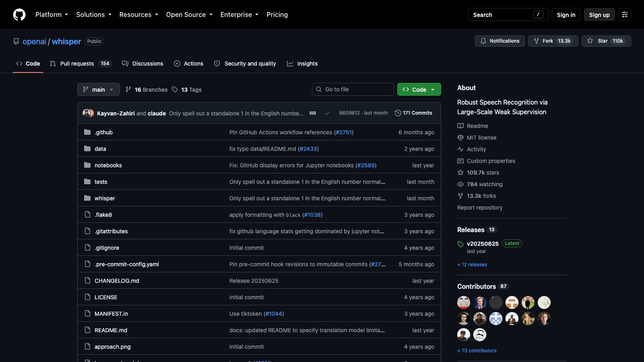Expand the Solutions menu
Screen dimensions: 644x362
click(x=94, y=14)
